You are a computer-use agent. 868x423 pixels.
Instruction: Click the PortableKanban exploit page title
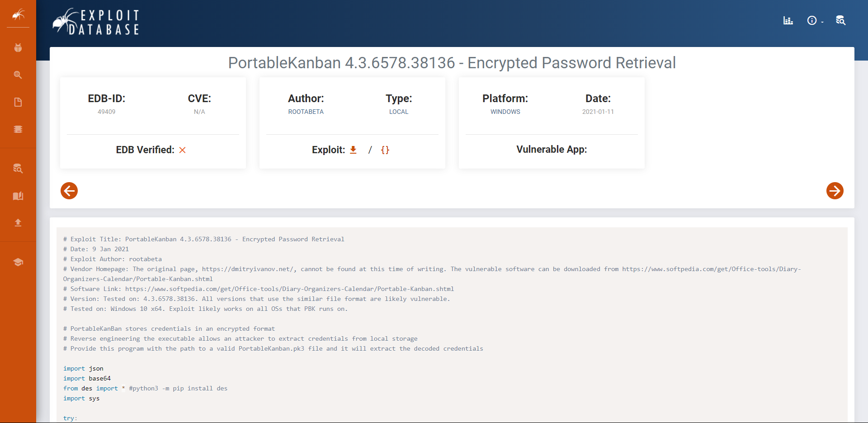452,63
